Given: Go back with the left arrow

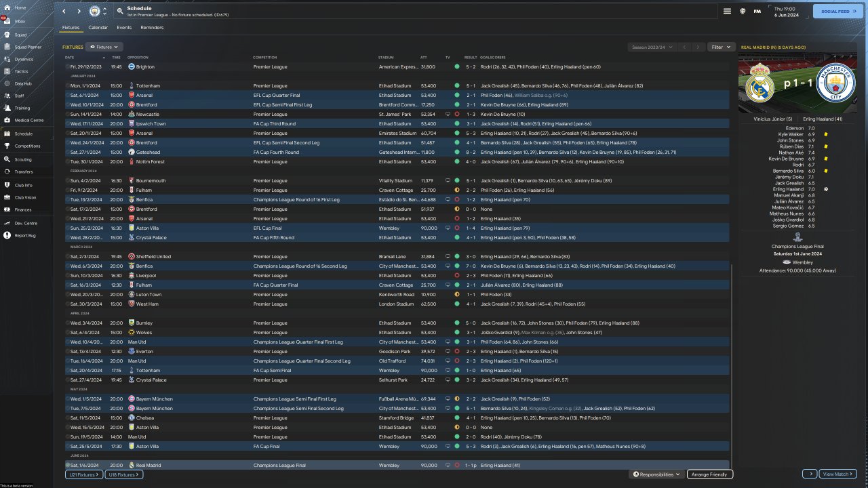Looking at the screenshot, I should 64,12.
